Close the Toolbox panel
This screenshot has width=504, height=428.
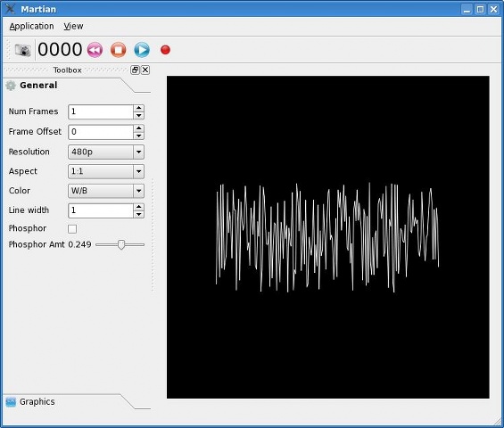(145, 70)
